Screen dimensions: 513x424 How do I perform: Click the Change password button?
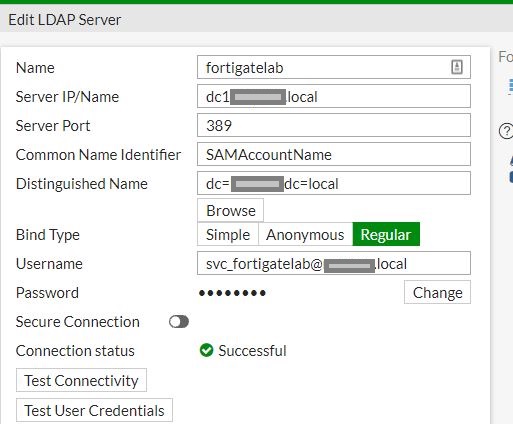point(437,292)
